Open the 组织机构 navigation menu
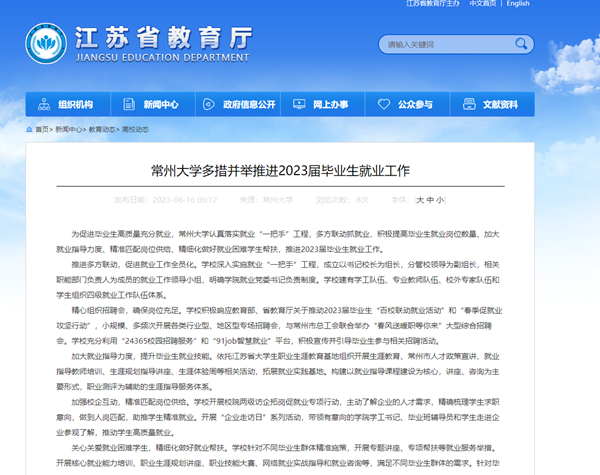 point(75,104)
